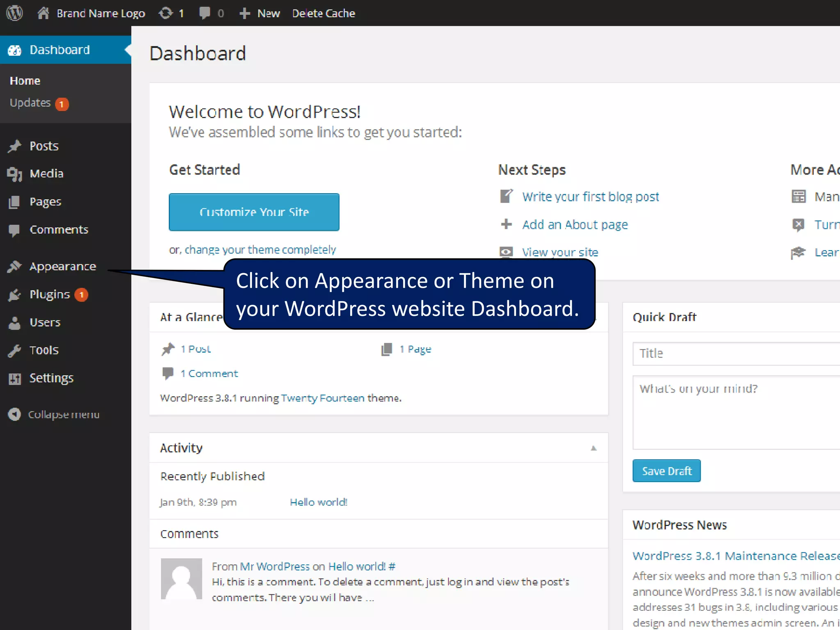840x630 pixels.
Task: Click the Media icon in sidebar
Action: [x=14, y=174]
